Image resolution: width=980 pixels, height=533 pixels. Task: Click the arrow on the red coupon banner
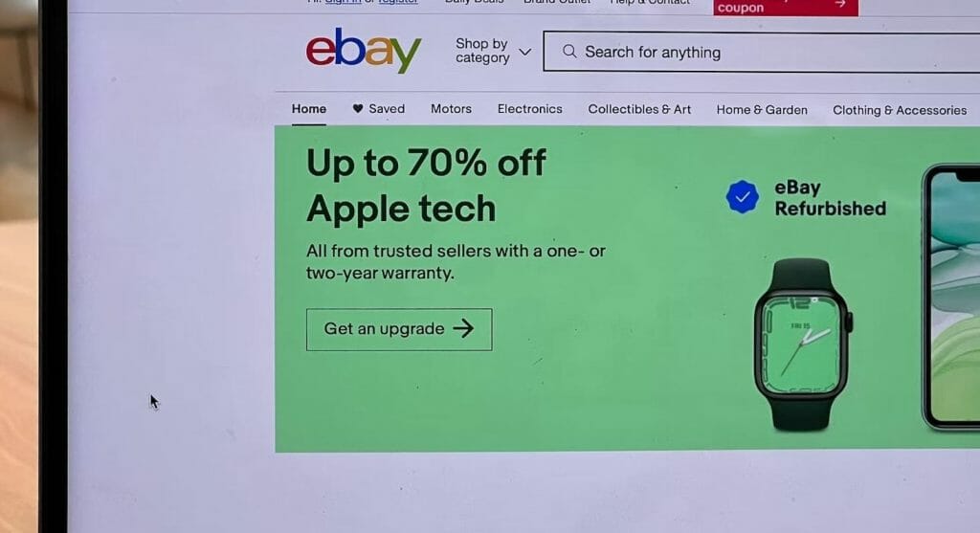click(840, 4)
